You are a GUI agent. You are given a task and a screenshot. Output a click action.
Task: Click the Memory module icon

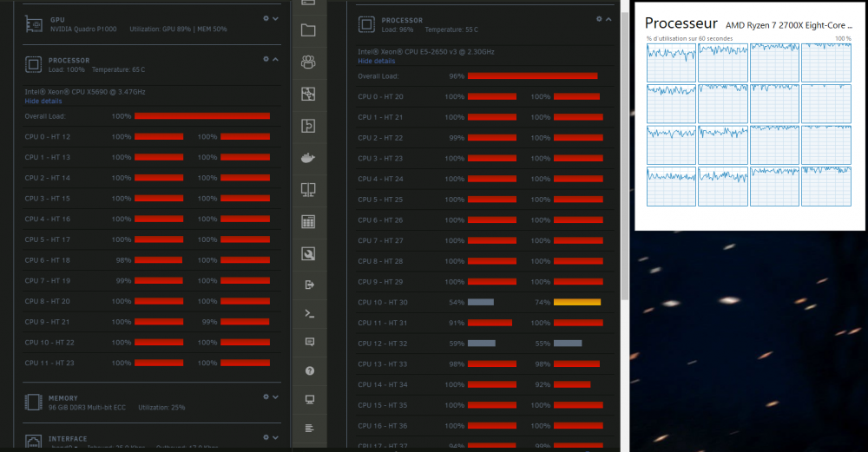pos(33,403)
